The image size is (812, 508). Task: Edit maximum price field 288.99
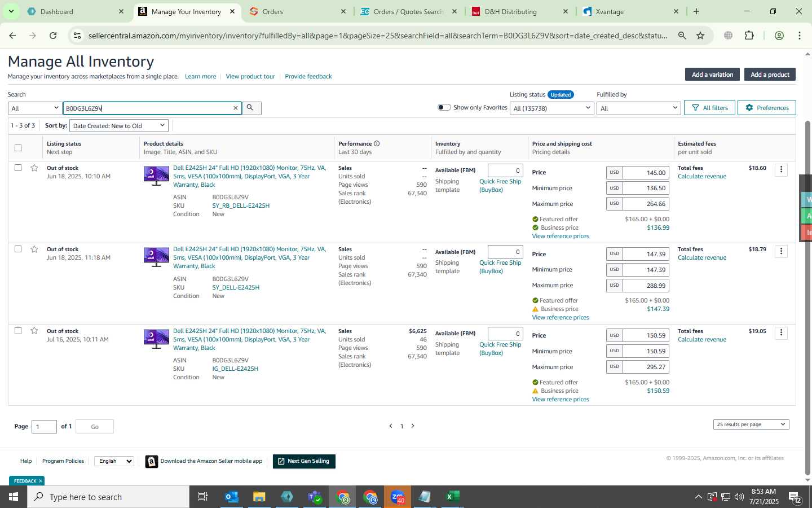pos(645,285)
